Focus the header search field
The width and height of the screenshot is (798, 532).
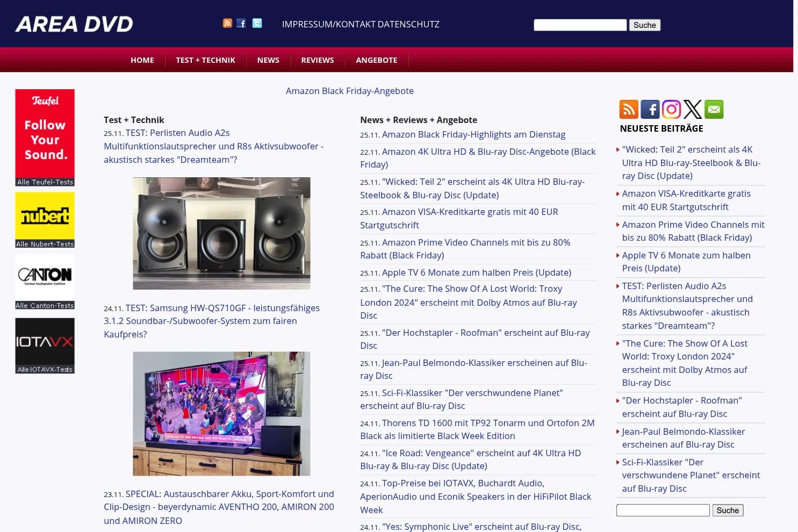click(x=580, y=25)
